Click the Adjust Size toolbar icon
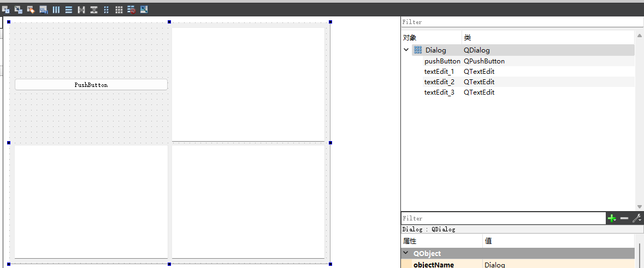The height and width of the screenshot is (268, 644). pos(144,9)
